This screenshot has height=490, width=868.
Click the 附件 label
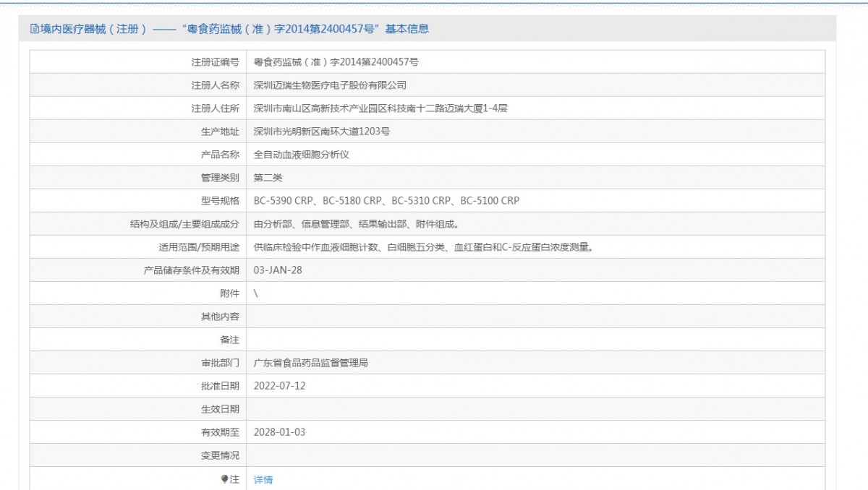(x=230, y=293)
